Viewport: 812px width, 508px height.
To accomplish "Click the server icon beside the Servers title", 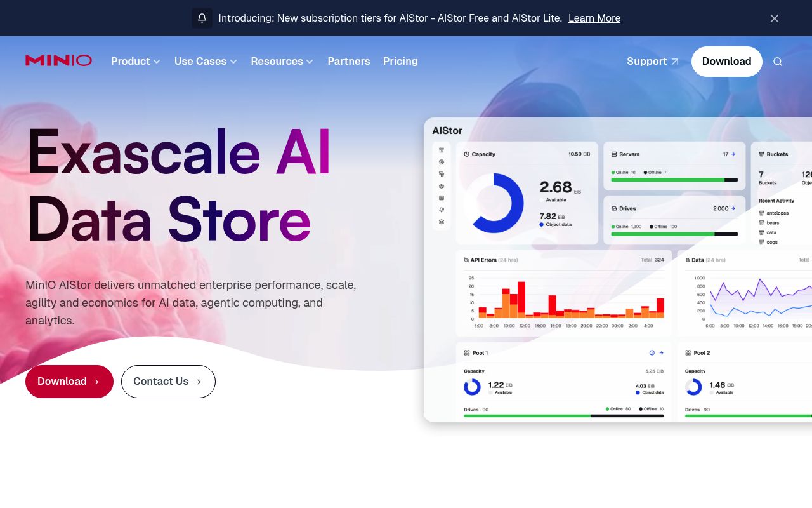I will tap(614, 154).
